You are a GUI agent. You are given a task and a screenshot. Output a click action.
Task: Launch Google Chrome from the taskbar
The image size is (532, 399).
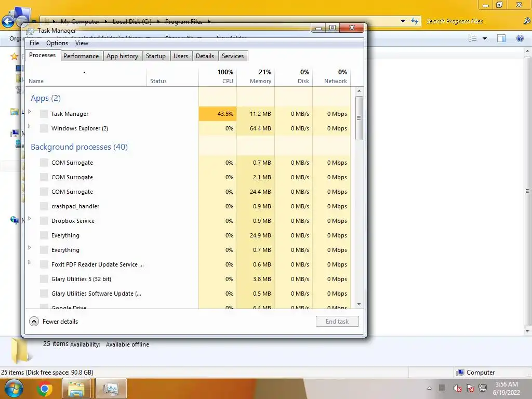pos(45,389)
